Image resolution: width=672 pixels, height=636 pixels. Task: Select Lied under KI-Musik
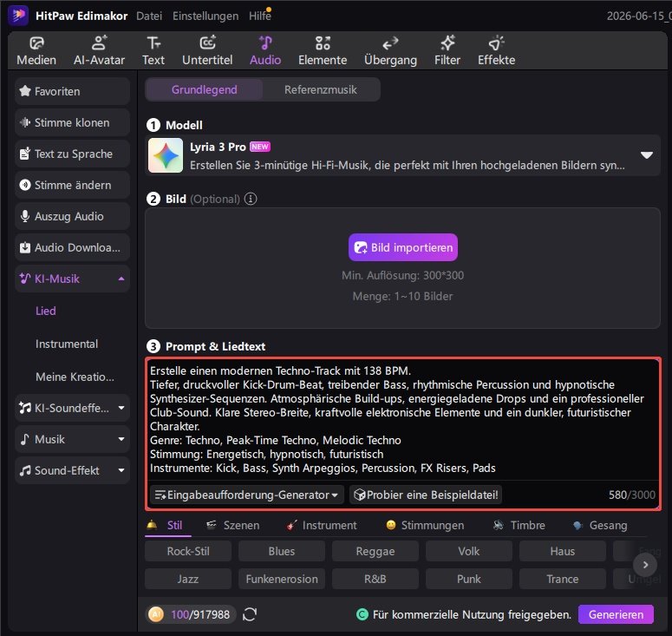46,311
